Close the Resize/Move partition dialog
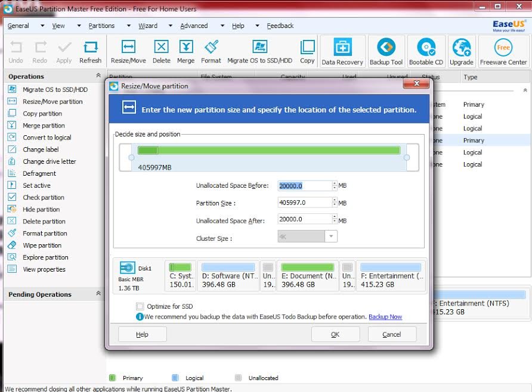Screen dimensions: 532x392 point(417,83)
